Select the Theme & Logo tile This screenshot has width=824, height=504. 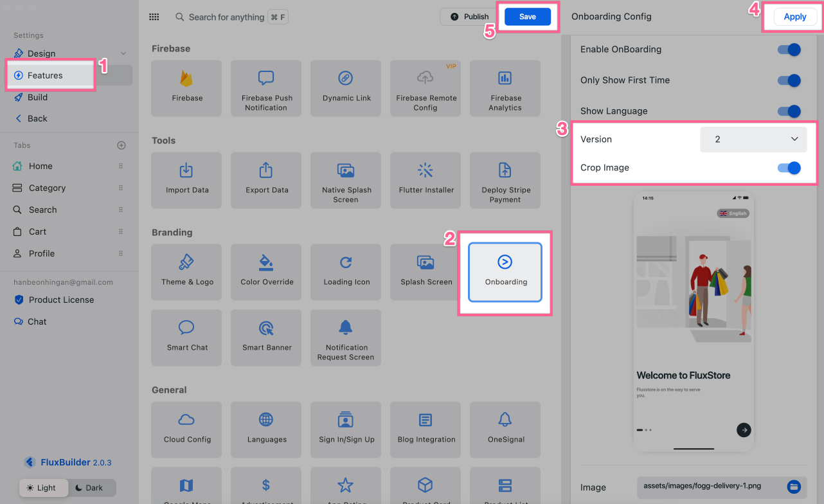[x=186, y=272]
